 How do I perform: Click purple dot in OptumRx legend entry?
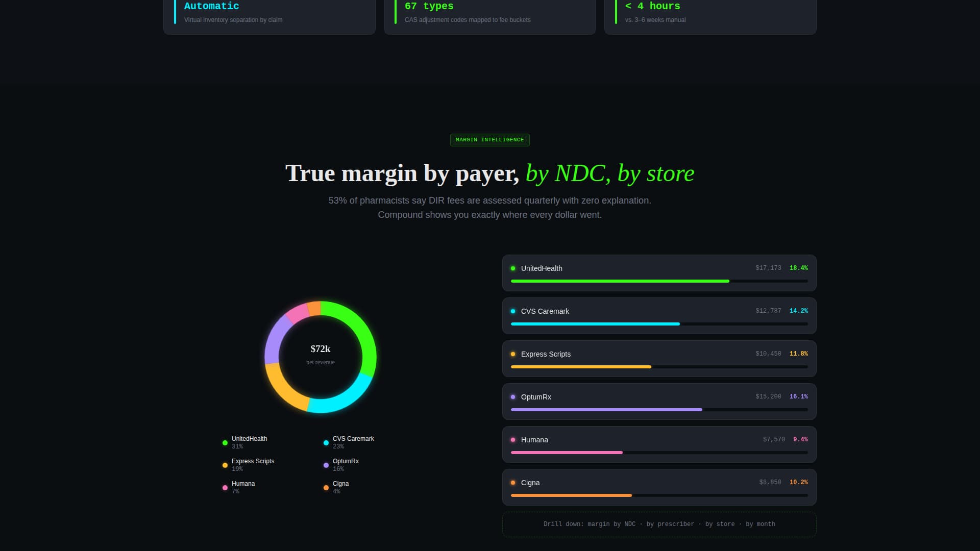(x=326, y=465)
